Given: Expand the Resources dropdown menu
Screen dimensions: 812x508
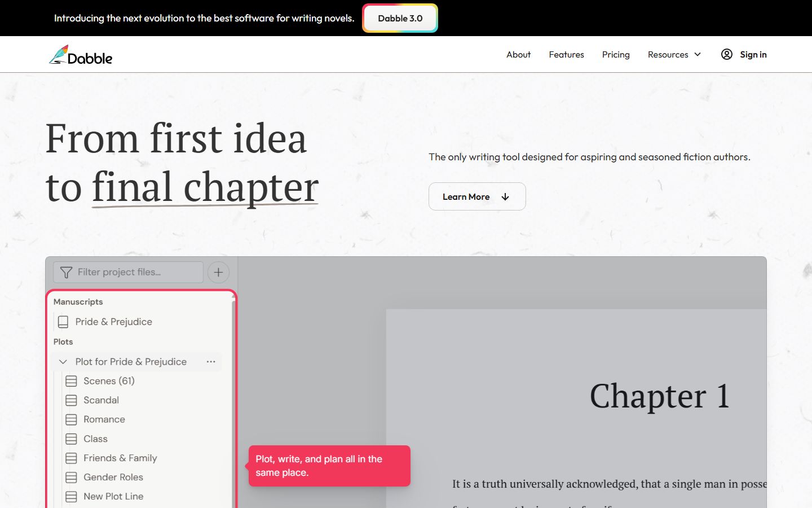Looking at the screenshot, I should 674,54.
